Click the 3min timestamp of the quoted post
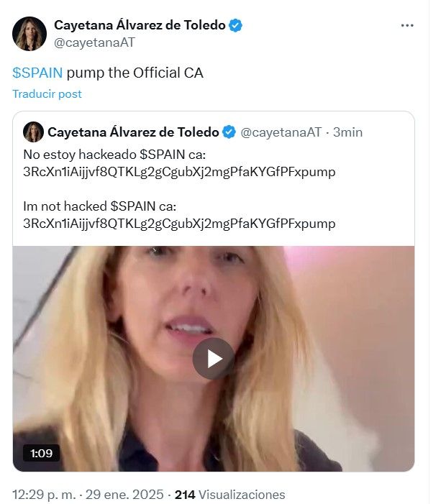Image resolution: width=441 pixels, height=504 pixels. (347, 132)
